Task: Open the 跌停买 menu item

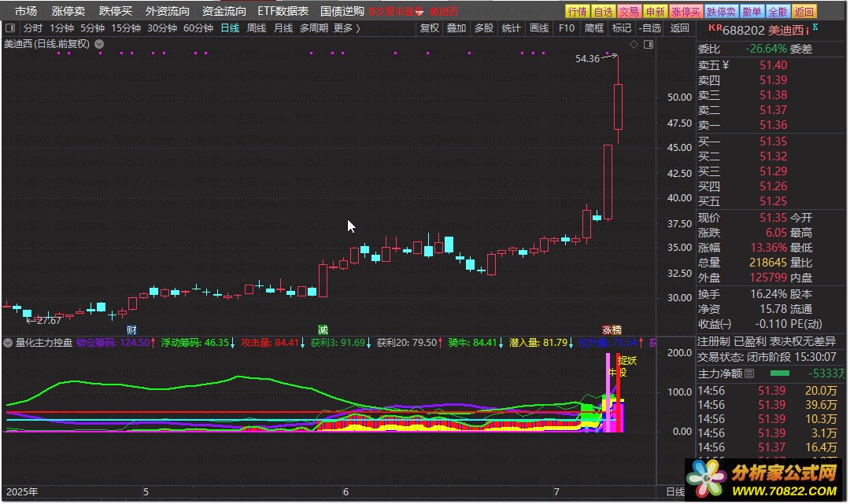Action: click(x=116, y=11)
